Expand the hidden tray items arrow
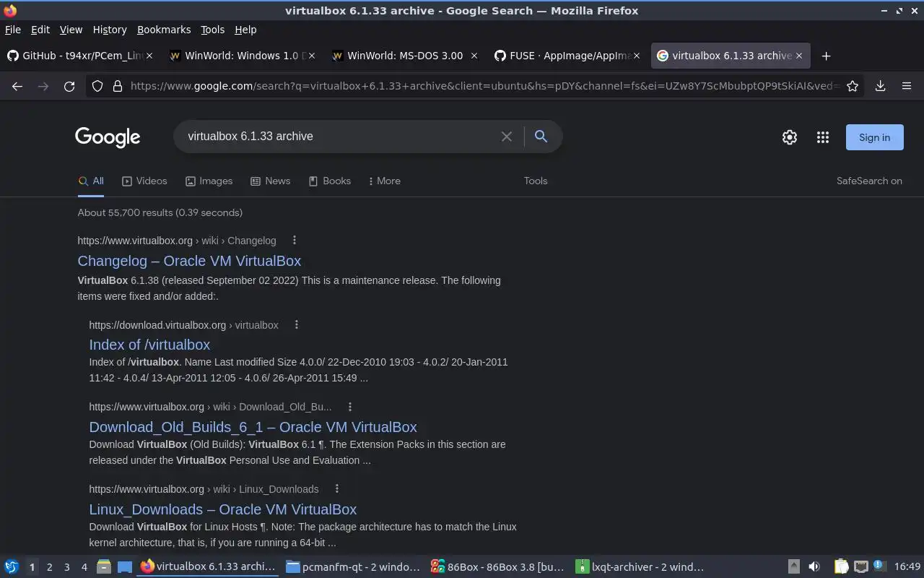 (x=793, y=567)
